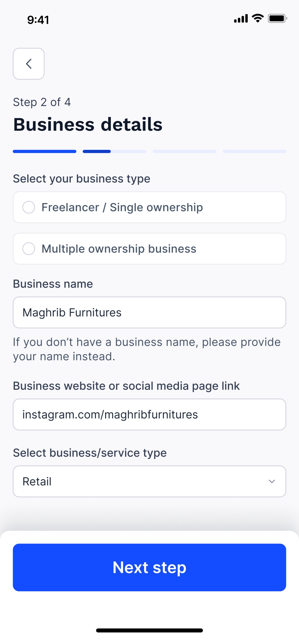Image resolution: width=299 pixels, height=644 pixels.
Task: Open the Retail business type dropdown
Action: (149, 481)
